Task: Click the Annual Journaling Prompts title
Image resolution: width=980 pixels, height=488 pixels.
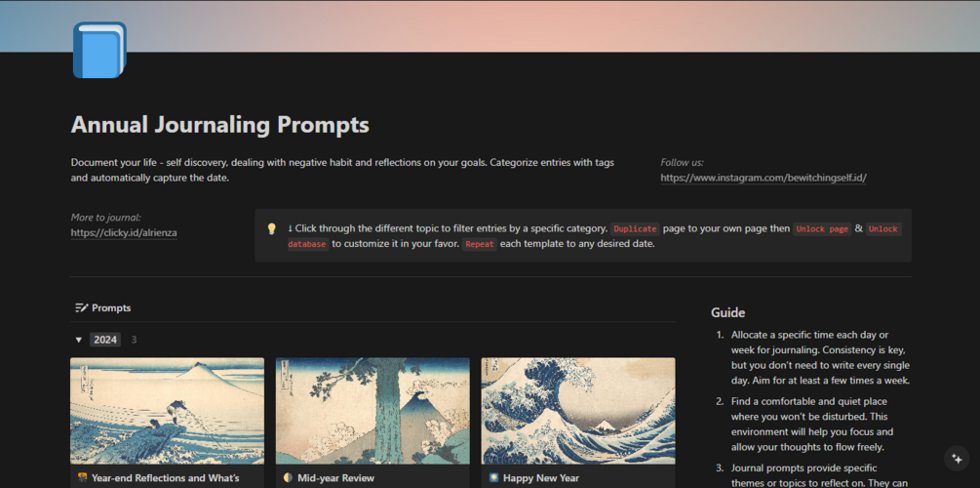Action: 220,125
